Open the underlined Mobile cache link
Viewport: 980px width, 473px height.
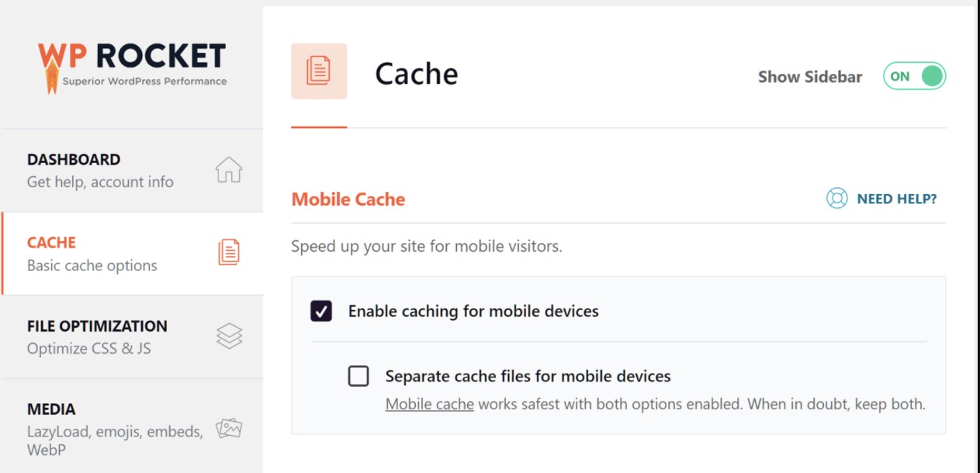[x=430, y=405]
